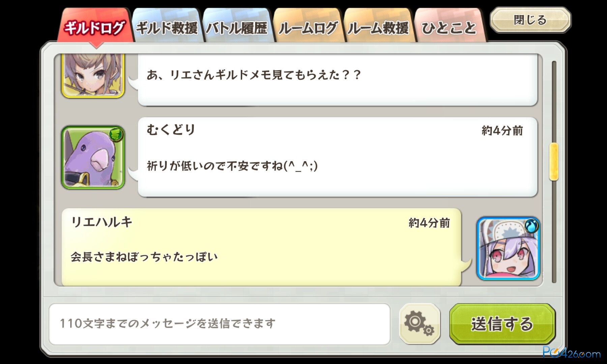Image resolution: width=607 pixels, height=364 pixels.
Task: Tap the purple bird avatar of むくどり
Action: [93, 157]
